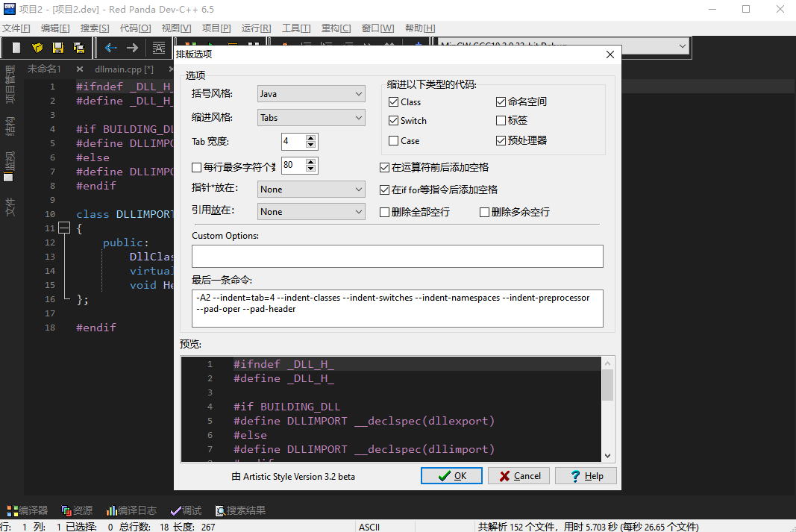Image resolution: width=796 pixels, height=532 pixels.
Task: Click the Open Project toolbar icon
Action: coord(37,47)
